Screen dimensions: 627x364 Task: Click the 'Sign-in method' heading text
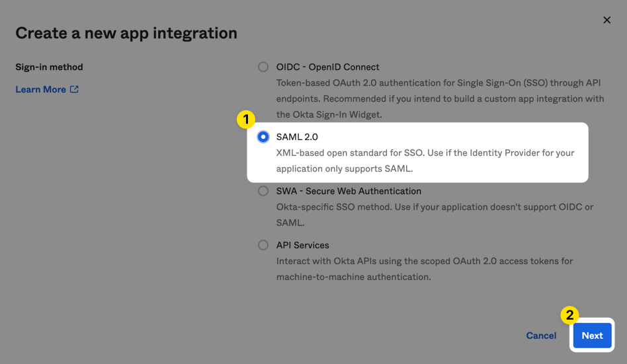(x=49, y=67)
